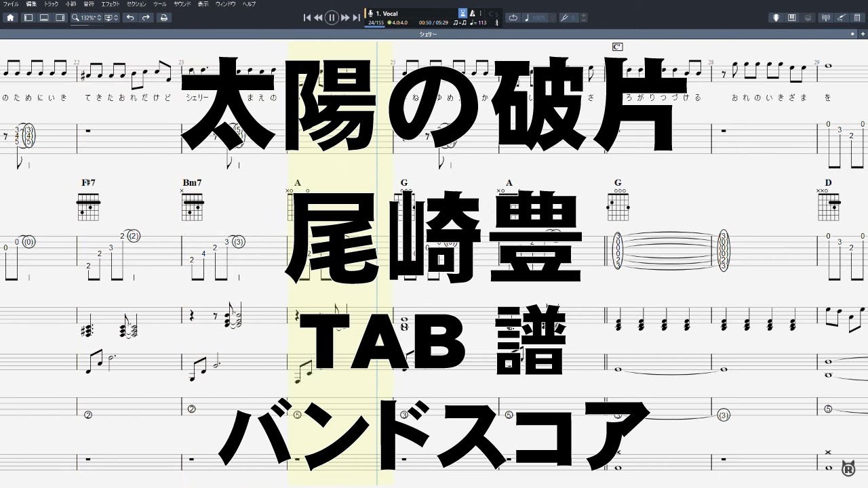Open the 100% relative speed field

pos(540,18)
